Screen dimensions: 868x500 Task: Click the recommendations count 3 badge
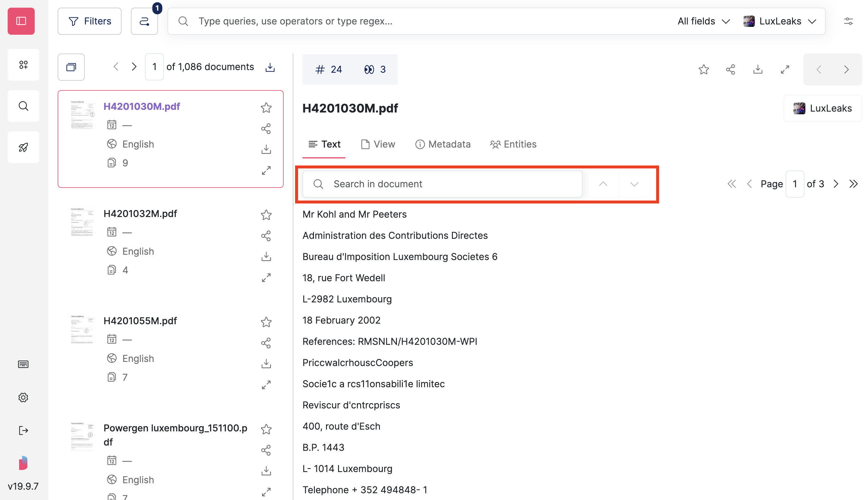[x=375, y=69]
